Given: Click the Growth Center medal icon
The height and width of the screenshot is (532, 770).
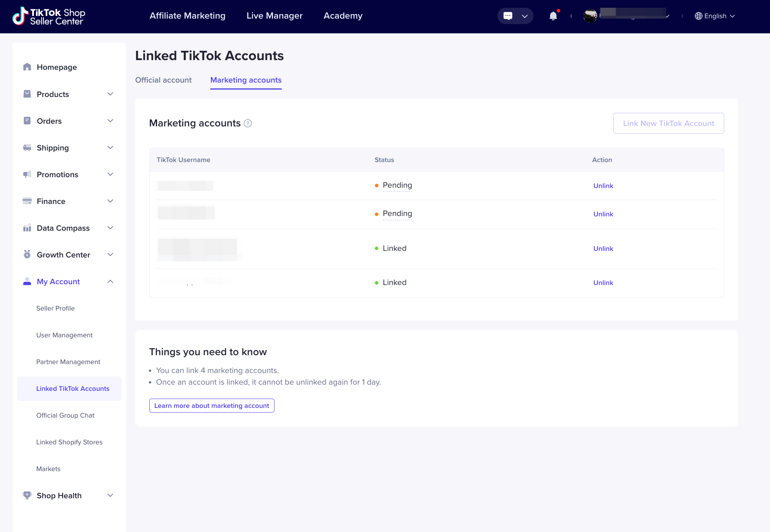Looking at the screenshot, I should (27, 254).
